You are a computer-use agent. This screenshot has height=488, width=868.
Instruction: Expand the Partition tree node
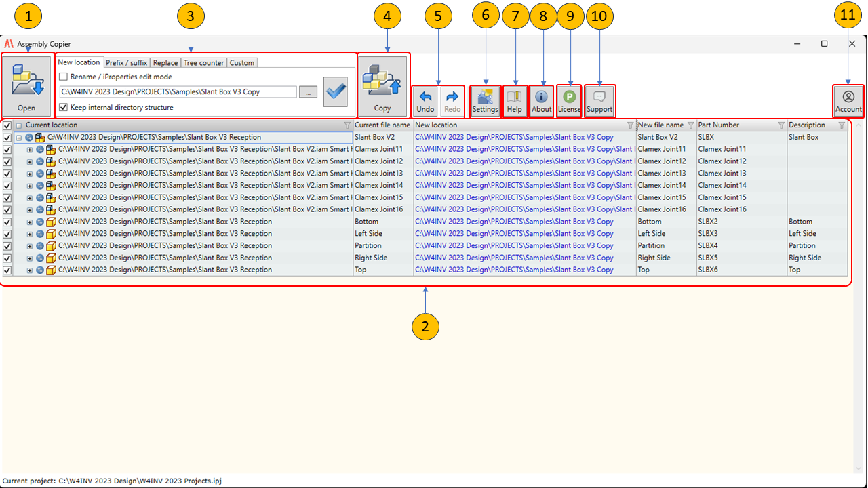30,246
